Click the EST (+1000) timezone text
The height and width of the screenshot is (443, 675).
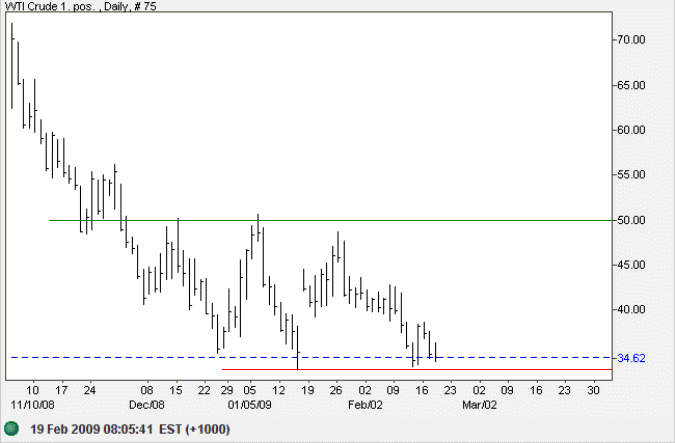195,429
